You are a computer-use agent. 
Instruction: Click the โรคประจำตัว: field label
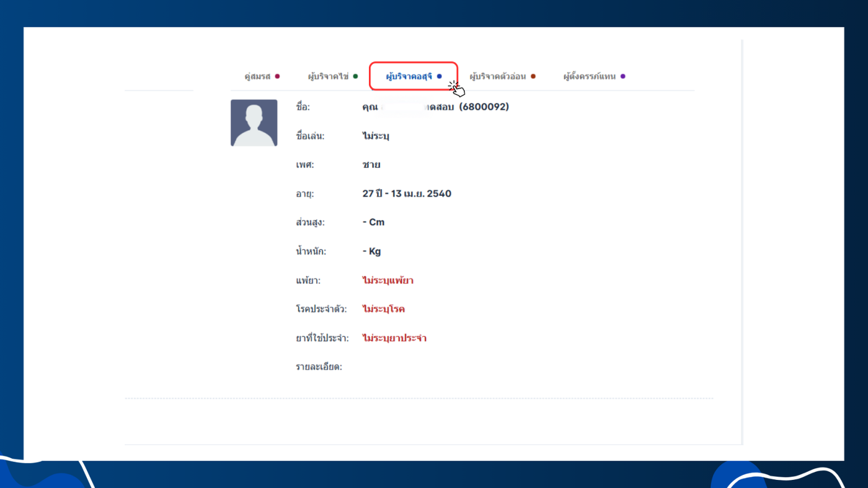click(x=321, y=309)
